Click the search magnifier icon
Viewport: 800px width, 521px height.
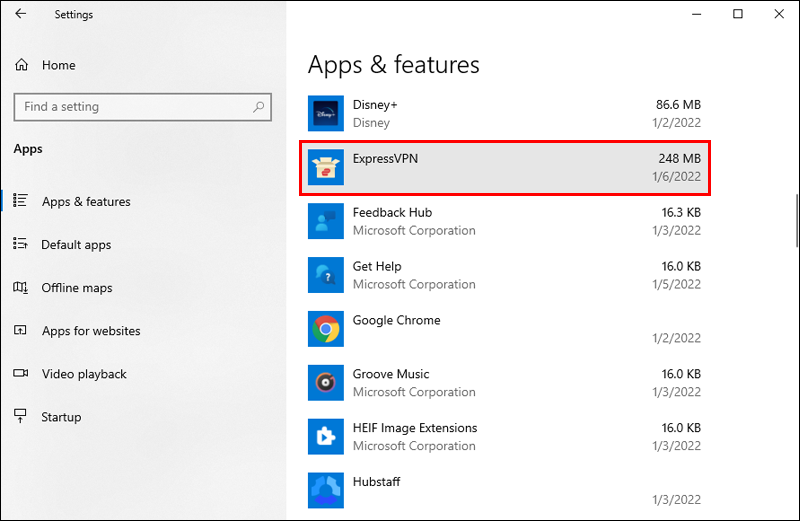click(x=259, y=107)
